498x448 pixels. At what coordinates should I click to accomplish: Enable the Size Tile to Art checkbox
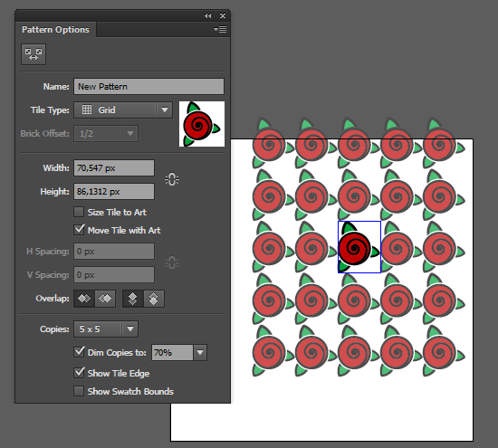pyautogui.click(x=79, y=212)
